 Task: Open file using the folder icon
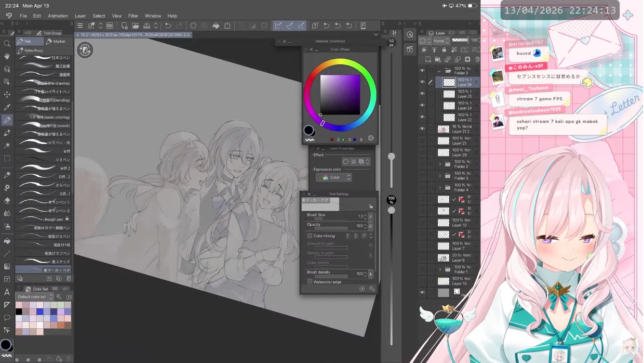[136, 25]
